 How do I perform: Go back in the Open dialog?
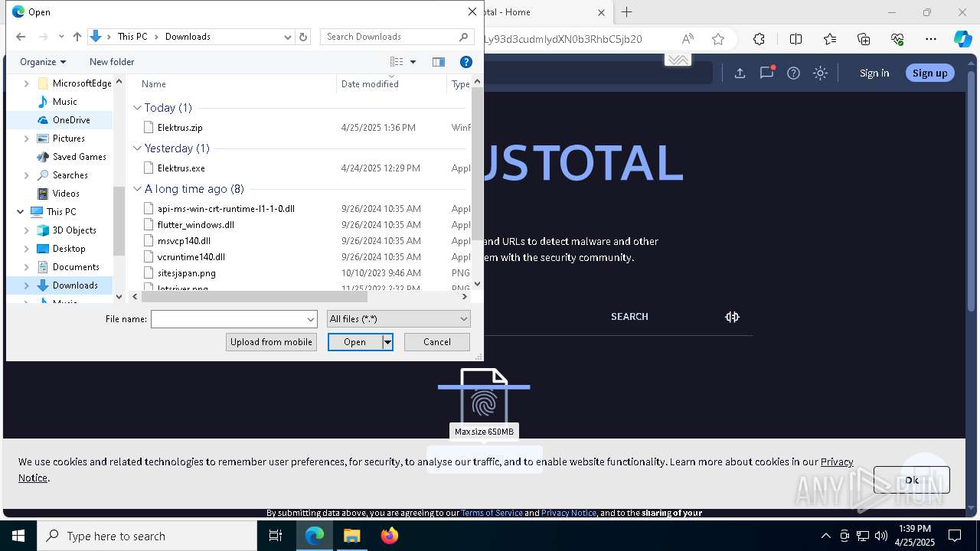pos(21,37)
